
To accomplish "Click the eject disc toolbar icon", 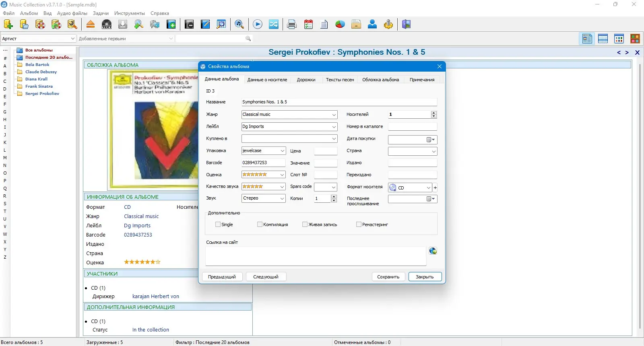I will [91, 24].
